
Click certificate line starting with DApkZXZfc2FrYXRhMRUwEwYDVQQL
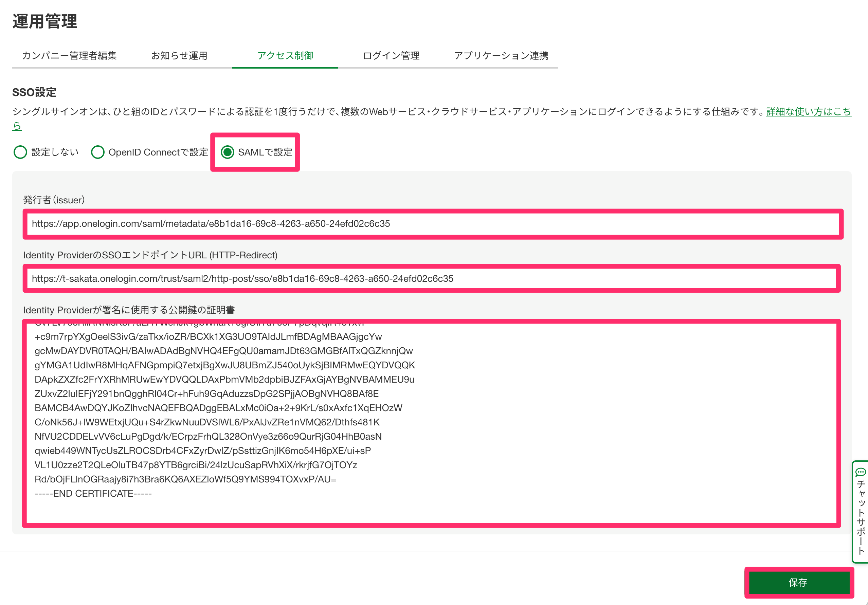tap(224, 380)
